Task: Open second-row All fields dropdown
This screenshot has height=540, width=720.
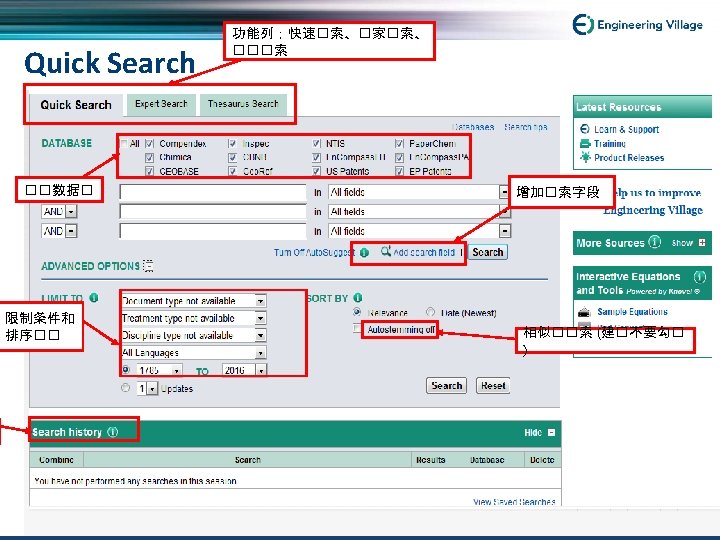Action: [505, 211]
